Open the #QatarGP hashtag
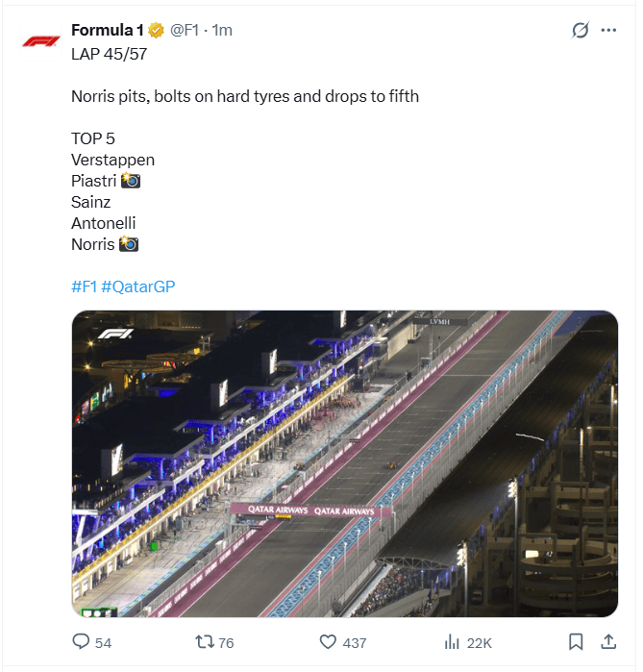643x672 pixels. coord(137,286)
